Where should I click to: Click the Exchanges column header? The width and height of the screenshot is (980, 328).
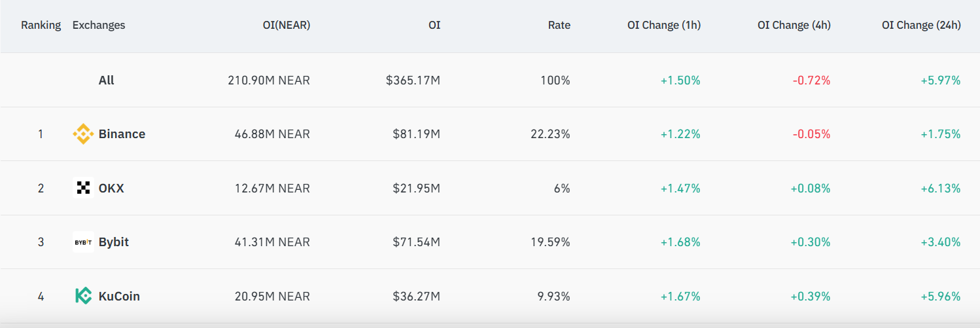99,25
